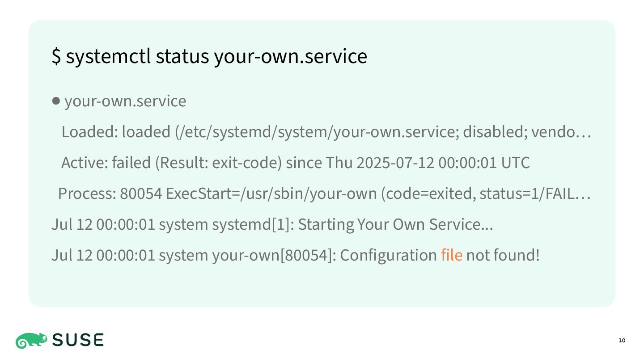The width and height of the screenshot is (644, 362).
Task: Click the timestamp Thu 2025-07-12 00:00:01 UTC
Action: pos(428,163)
